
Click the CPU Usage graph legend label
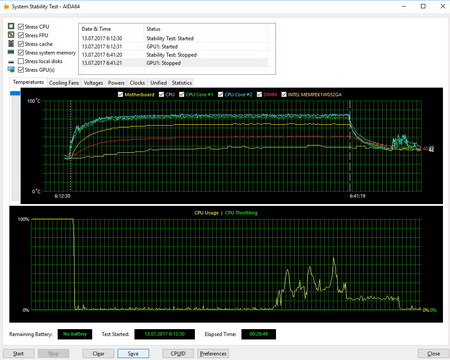point(206,213)
